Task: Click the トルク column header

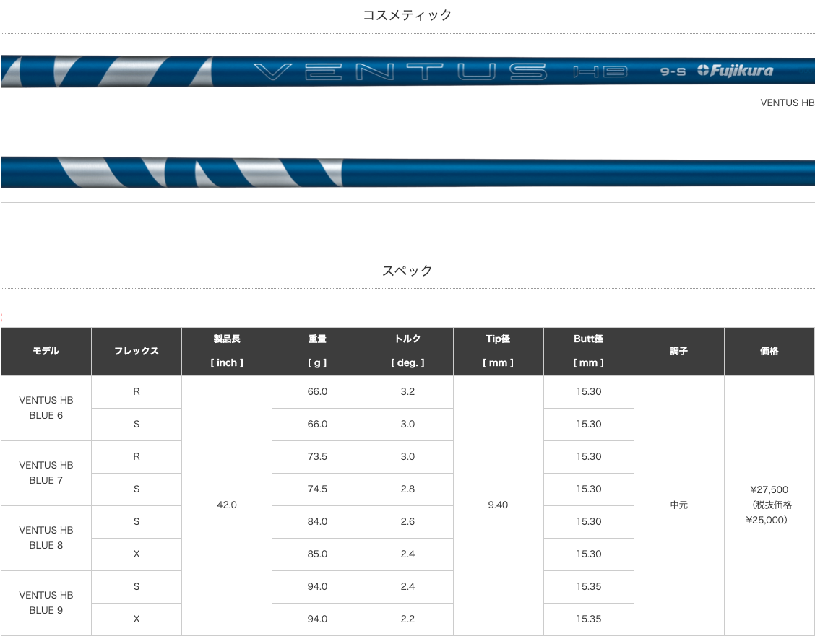Action: pyautogui.click(x=407, y=339)
